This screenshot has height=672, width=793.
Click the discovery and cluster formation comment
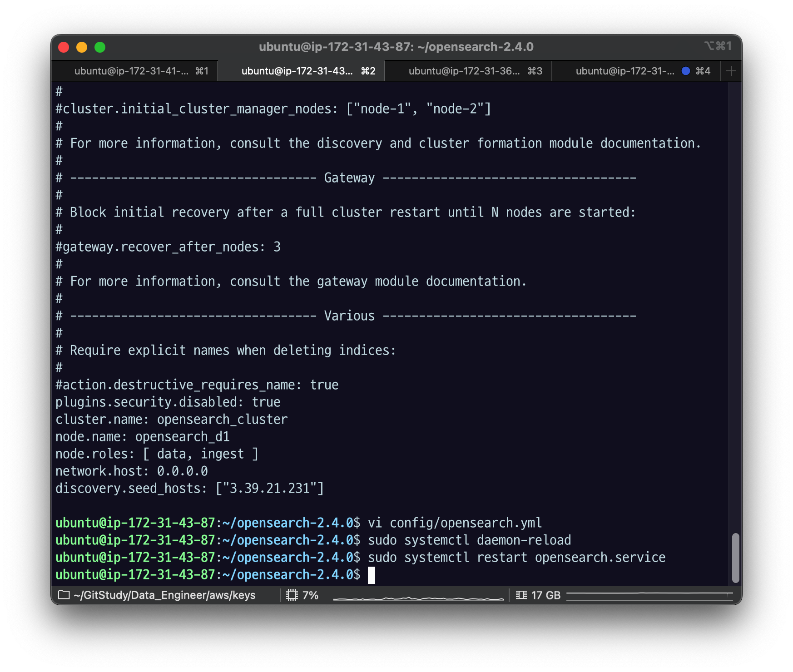click(378, 143)
